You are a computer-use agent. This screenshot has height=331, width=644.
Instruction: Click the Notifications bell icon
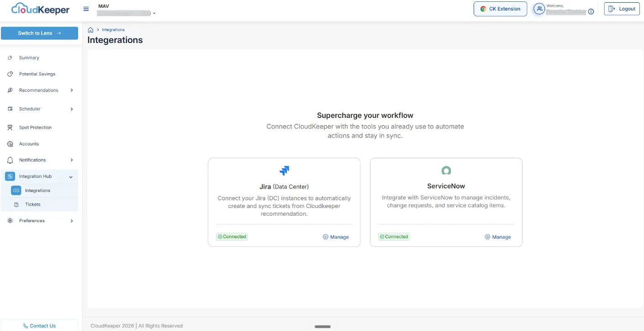pos(10,160)
